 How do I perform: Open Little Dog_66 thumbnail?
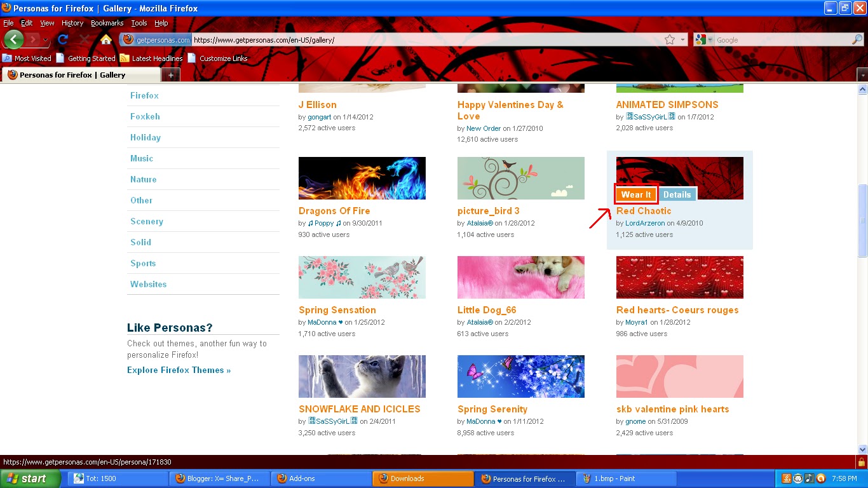pyautogui.click(x=521, y=277)
